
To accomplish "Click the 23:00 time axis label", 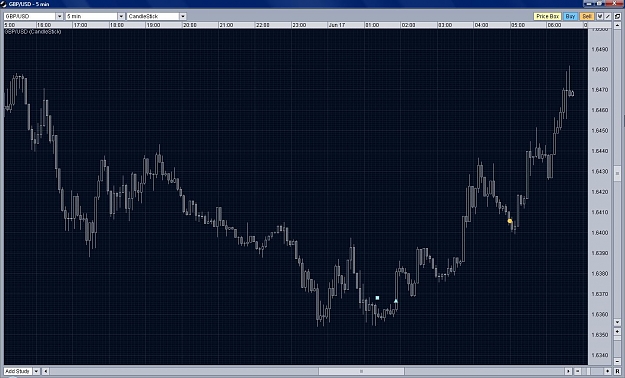I will (x=299, y=25).
